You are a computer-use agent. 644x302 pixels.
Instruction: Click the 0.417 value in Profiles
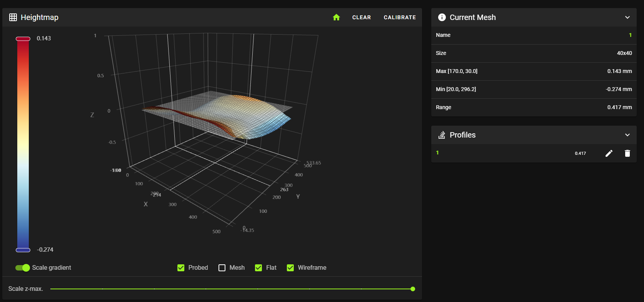[x=580, y=153]
